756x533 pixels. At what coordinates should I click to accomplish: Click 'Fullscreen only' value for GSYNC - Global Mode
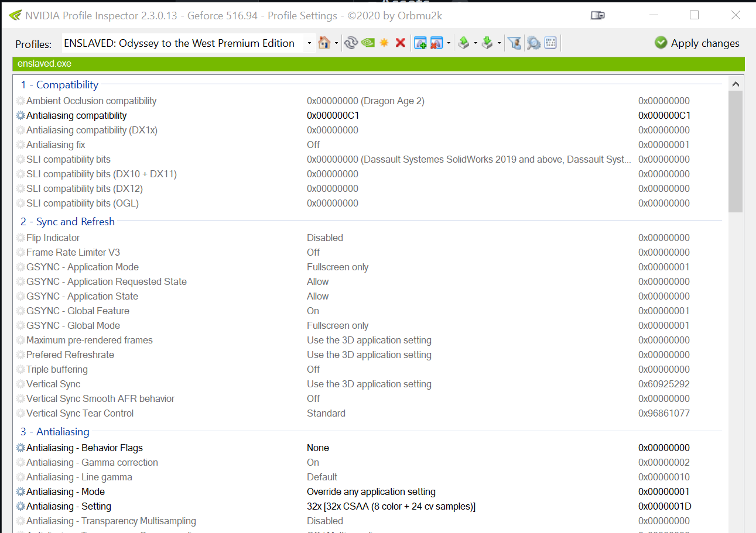338,326
